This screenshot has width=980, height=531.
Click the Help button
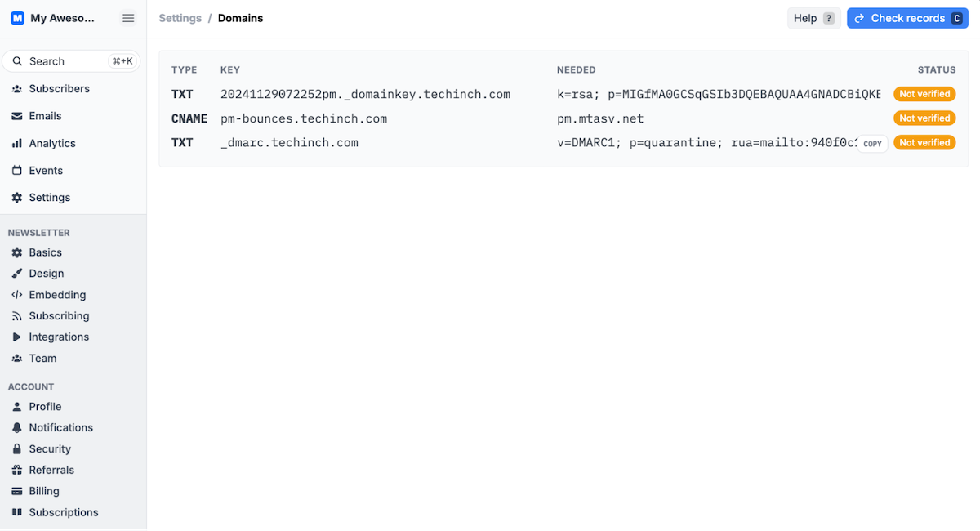coord(813,18)
